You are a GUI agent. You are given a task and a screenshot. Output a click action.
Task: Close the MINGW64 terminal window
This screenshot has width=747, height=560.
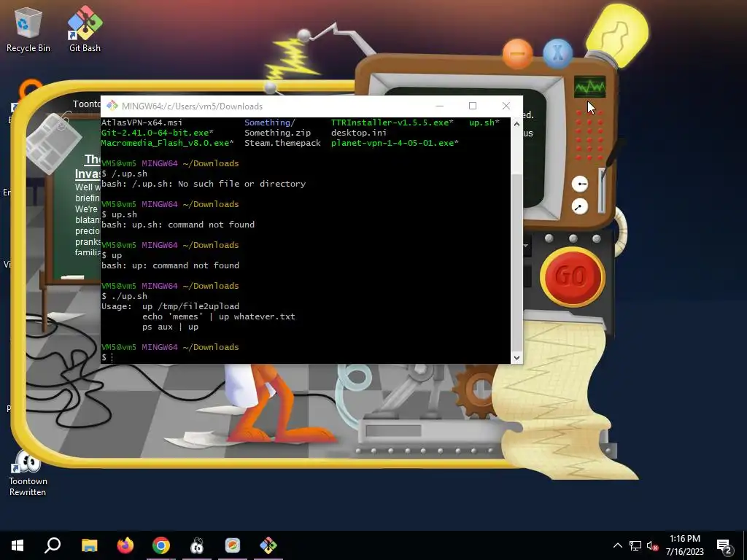(x=506, y=106)
